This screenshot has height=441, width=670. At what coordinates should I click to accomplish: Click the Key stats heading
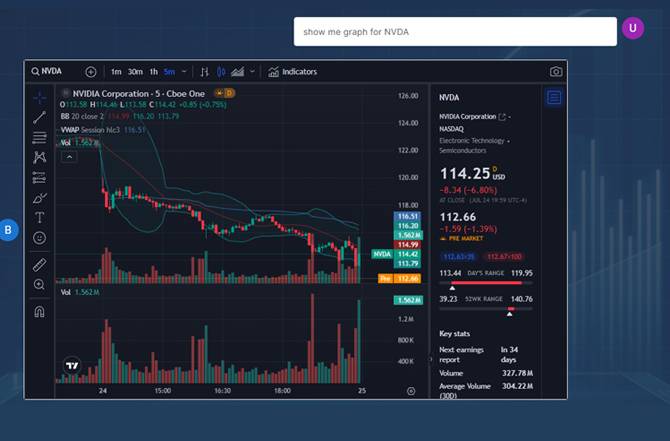pyautogui.click(x=455, y=334)
